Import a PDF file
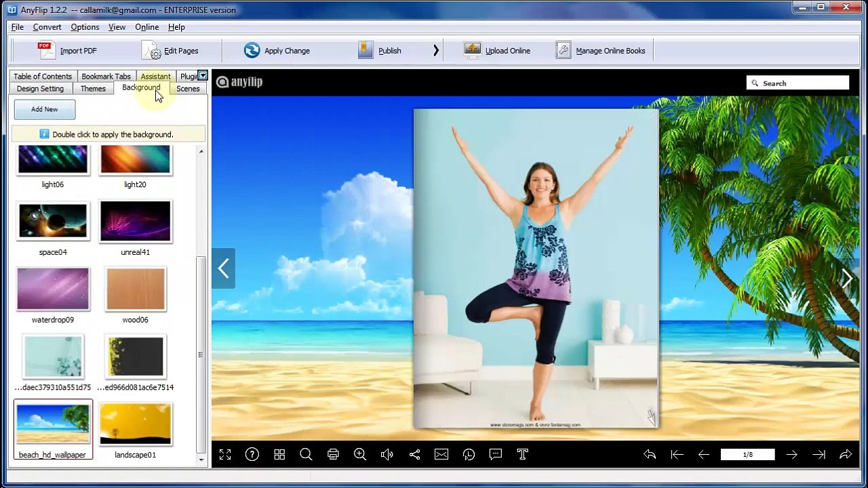Image resolution: width=868 pixels, height=488 pixels. point(67,51)
